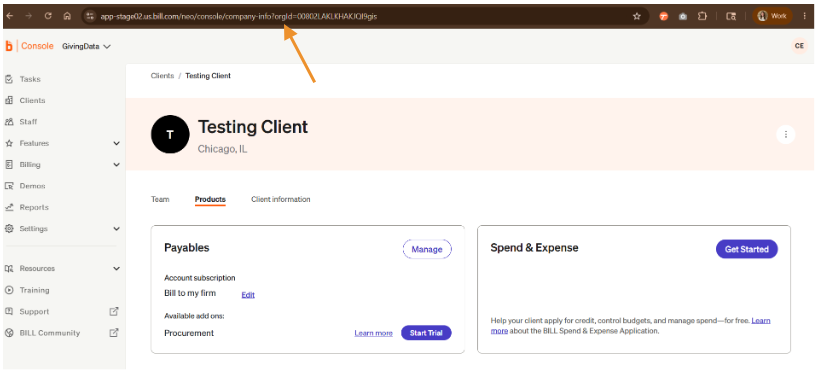Open Tasks in the sidebar
The width and height of the screenshot is (818, 375).
tap(30, 79)
